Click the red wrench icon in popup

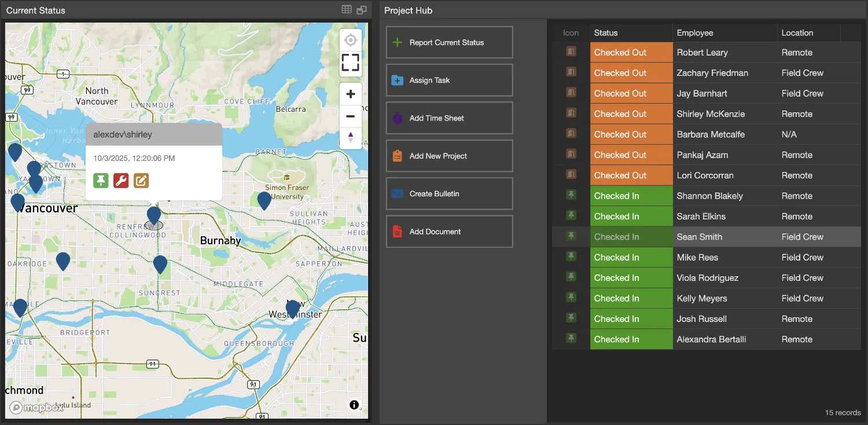(121, 181)
